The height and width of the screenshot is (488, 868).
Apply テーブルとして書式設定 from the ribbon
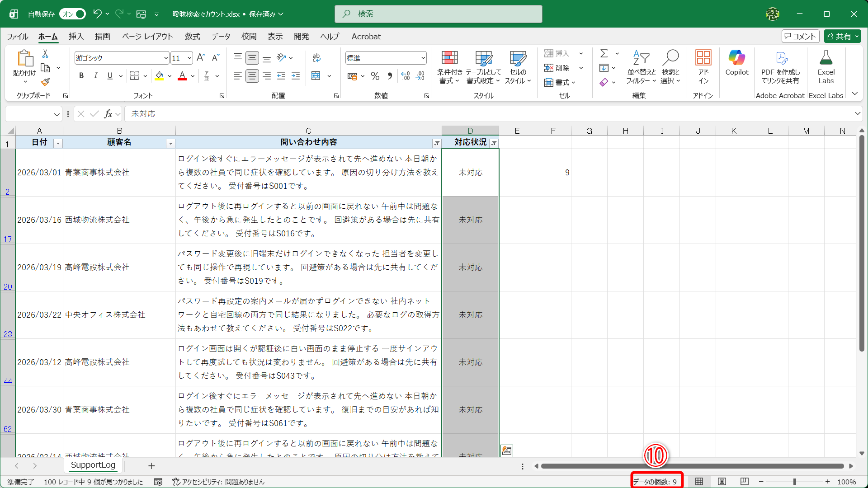[x=483, y=67]
